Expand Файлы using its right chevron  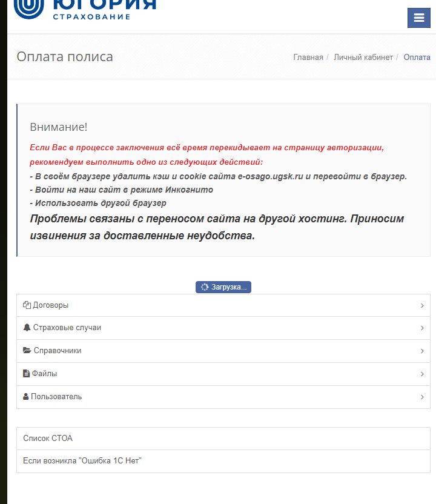point(421,374)
